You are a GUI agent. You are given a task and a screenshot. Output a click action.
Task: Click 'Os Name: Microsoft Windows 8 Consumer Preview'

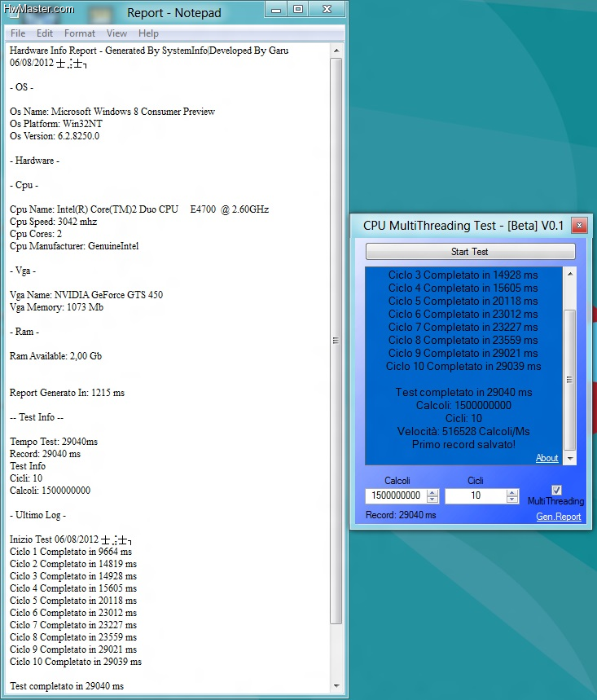pyautogui.click(x=112, y=112)
